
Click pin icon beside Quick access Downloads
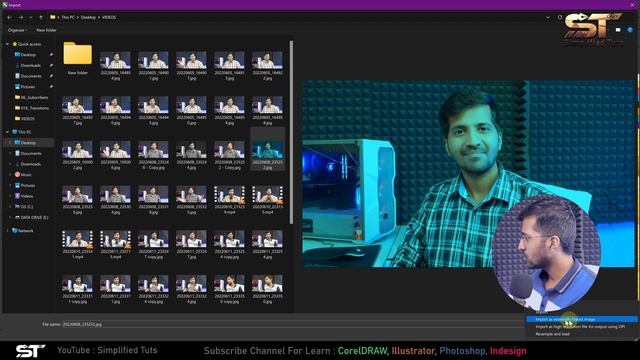point(51,65)
